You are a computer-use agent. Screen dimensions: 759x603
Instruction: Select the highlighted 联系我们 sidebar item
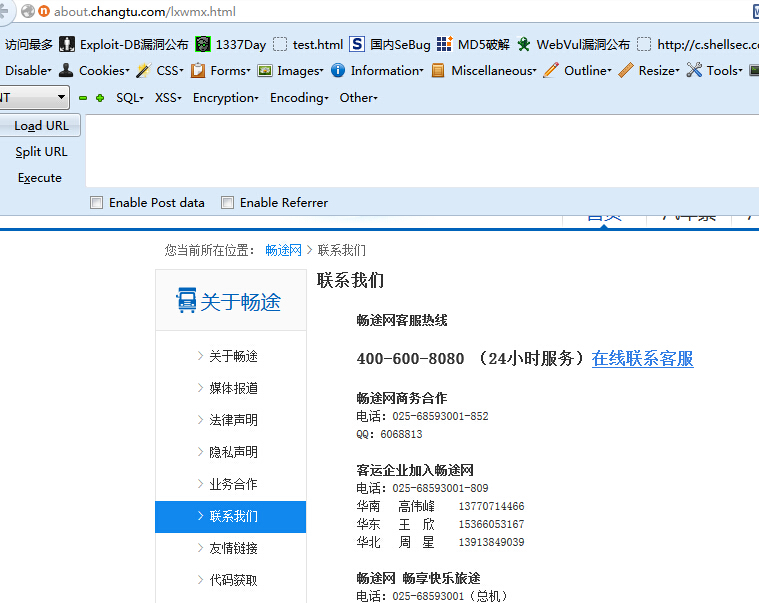click(230, 517)
